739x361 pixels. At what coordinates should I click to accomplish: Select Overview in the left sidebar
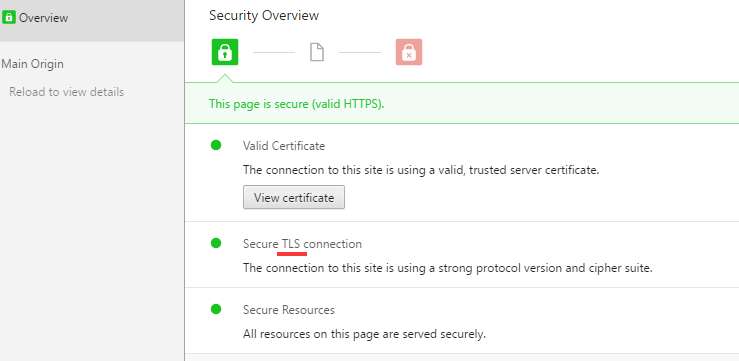coord(92,19)
